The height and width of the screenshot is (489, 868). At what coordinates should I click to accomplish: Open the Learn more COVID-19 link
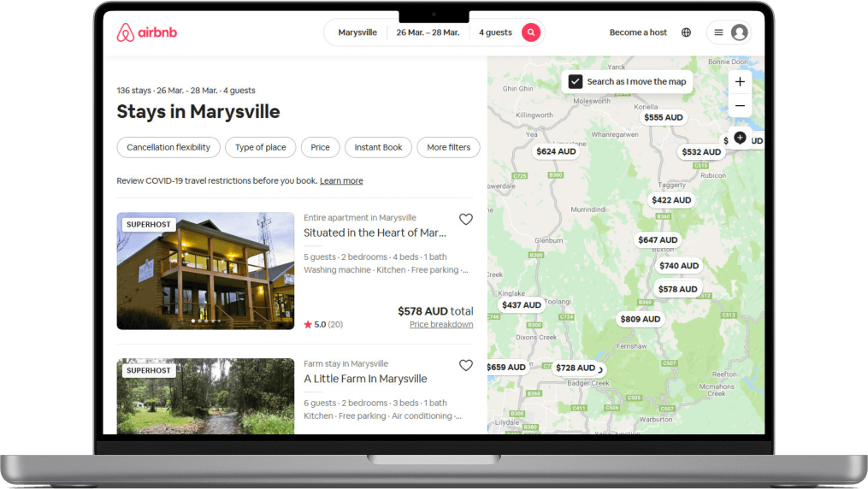point(341,181)
